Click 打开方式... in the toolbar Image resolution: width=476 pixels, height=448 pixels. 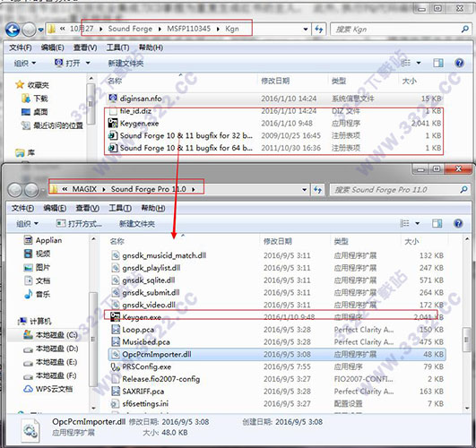tap(79, 224)
